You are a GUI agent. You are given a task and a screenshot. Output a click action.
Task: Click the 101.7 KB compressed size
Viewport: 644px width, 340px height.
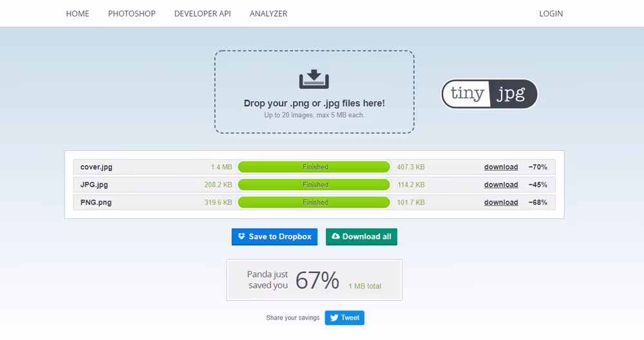[x=411, y=202]
